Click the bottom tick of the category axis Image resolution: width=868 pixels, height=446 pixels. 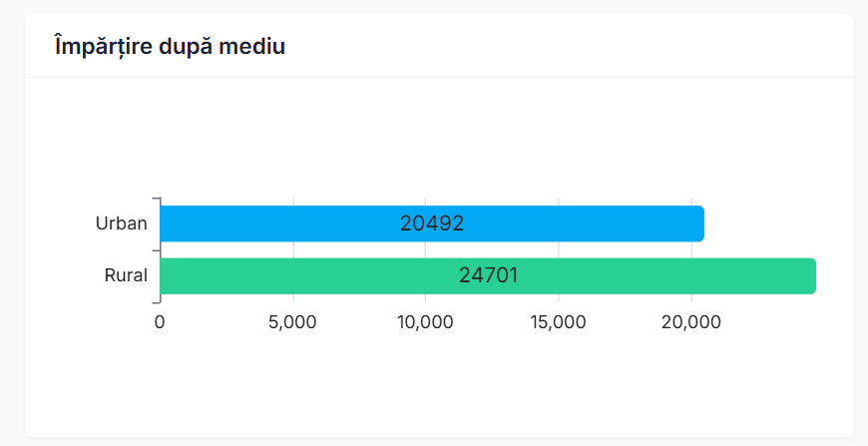(155, 301)
